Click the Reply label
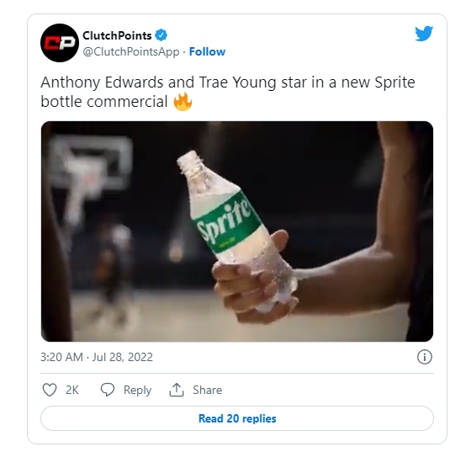Screen dimensions: 476x452 tap(137, 390)
